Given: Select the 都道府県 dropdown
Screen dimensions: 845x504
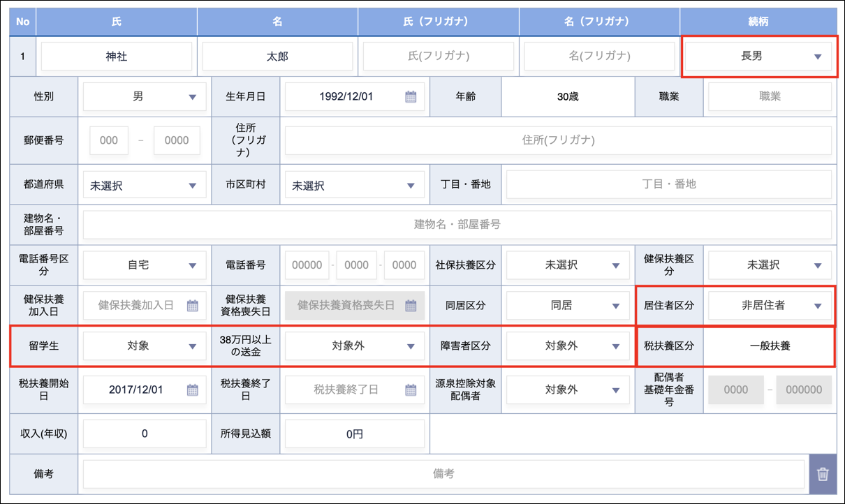Looking at the screenshot, I should [x=145, y=186].
